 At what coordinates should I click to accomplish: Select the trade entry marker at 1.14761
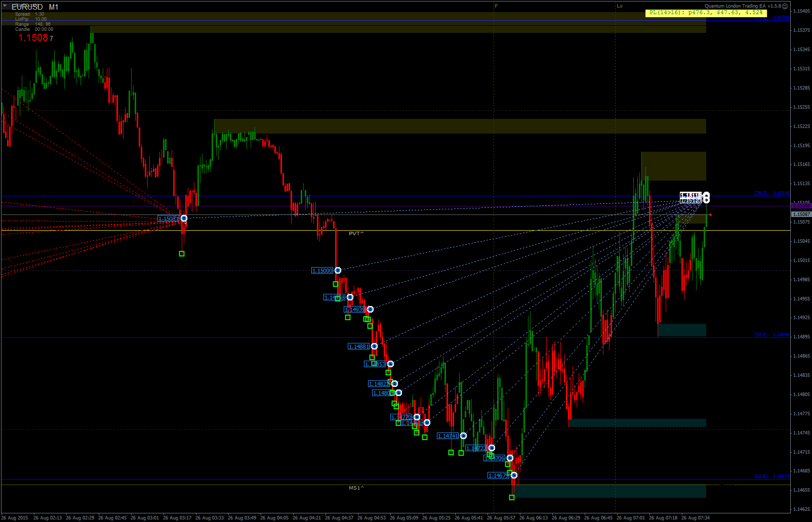(x=427, y=423)
